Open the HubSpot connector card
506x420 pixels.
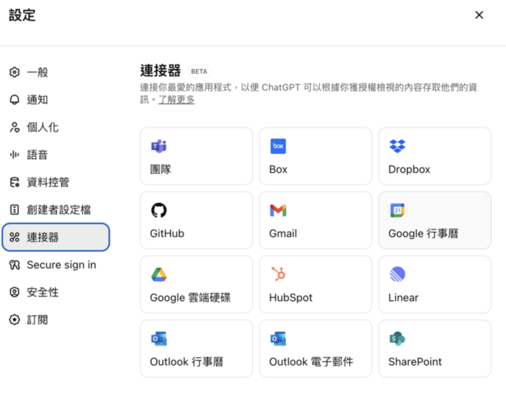tap(316, 284)
